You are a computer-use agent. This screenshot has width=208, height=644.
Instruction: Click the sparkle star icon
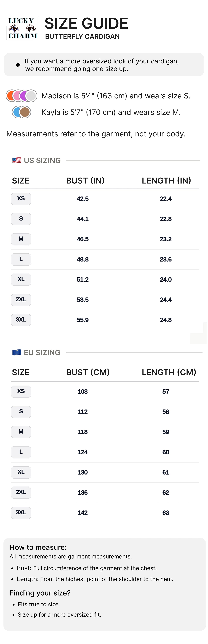point(18,65)
